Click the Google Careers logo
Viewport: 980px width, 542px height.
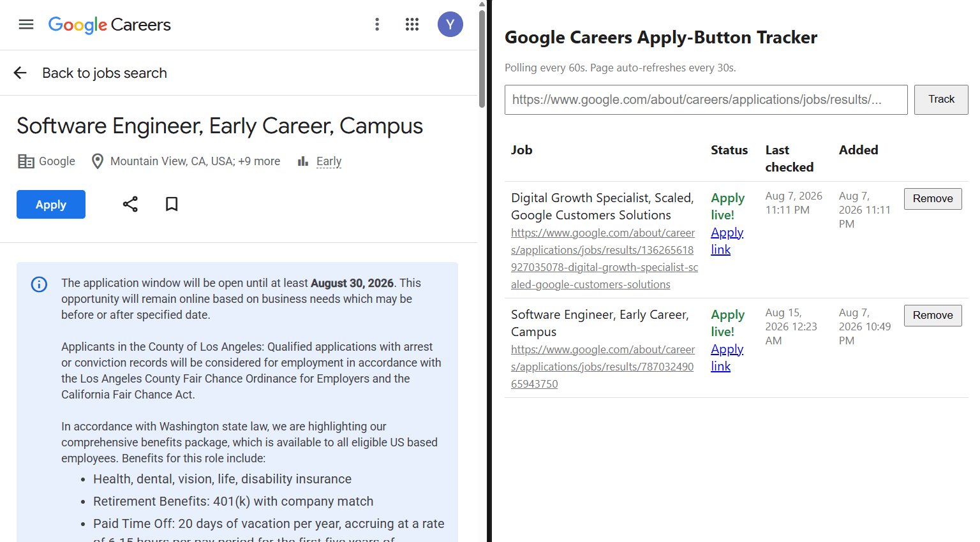[110, 25]
